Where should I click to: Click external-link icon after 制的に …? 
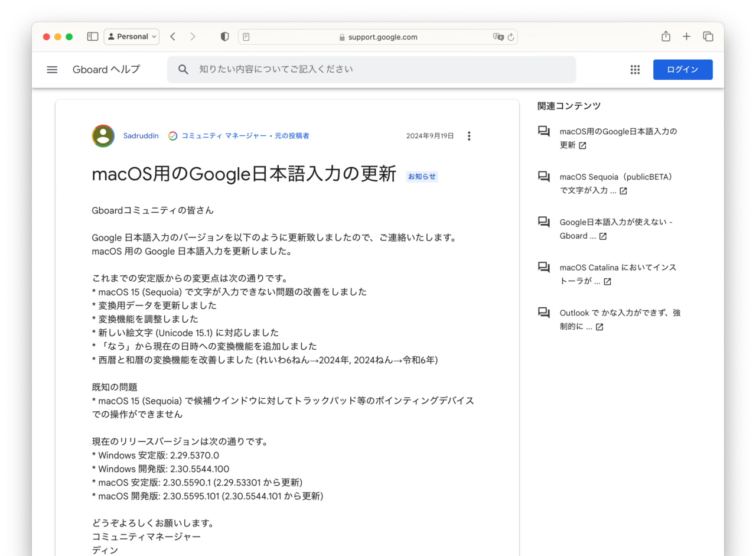pos(599,327)
